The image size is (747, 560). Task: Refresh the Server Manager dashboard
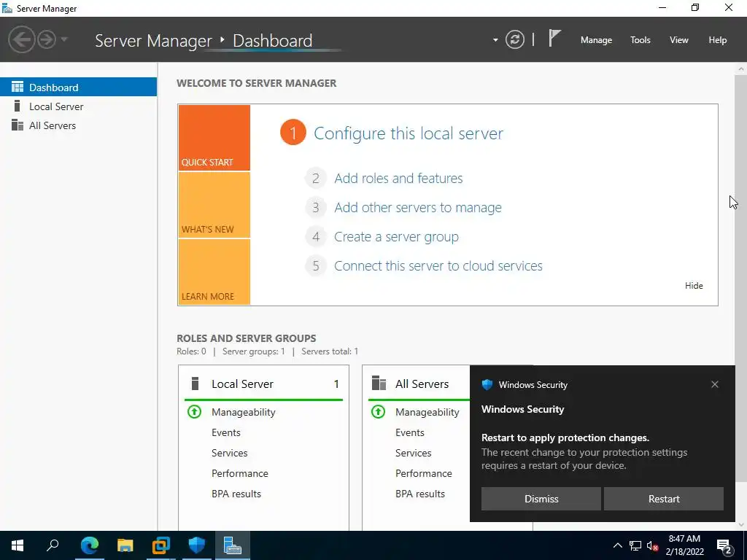click(514, 39)
